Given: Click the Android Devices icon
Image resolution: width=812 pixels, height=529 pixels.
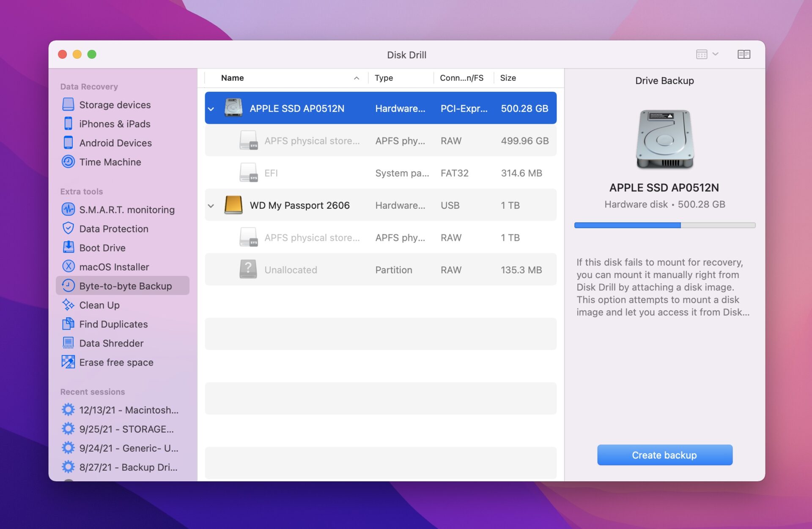Looking at the screenshot, I should coord(69,142).
